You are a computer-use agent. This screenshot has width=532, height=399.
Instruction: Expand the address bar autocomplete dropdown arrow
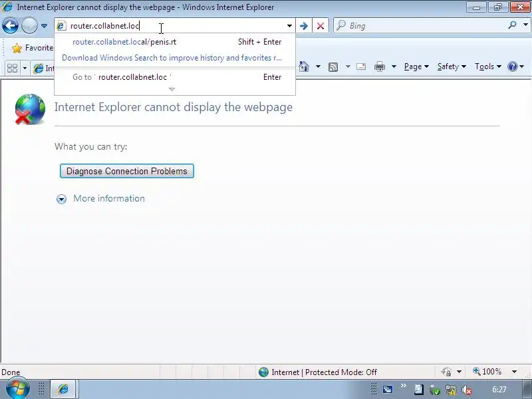pyautogui.click(x=289, y=26)
